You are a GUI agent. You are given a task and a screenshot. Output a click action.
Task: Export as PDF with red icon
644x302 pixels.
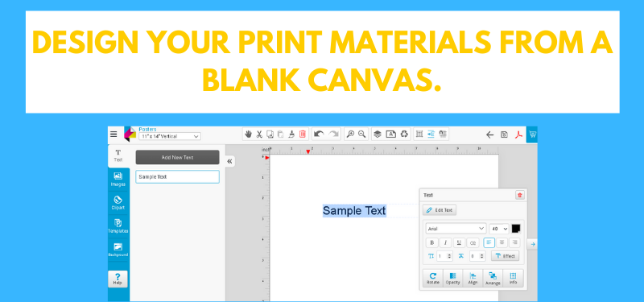(518, 134)
